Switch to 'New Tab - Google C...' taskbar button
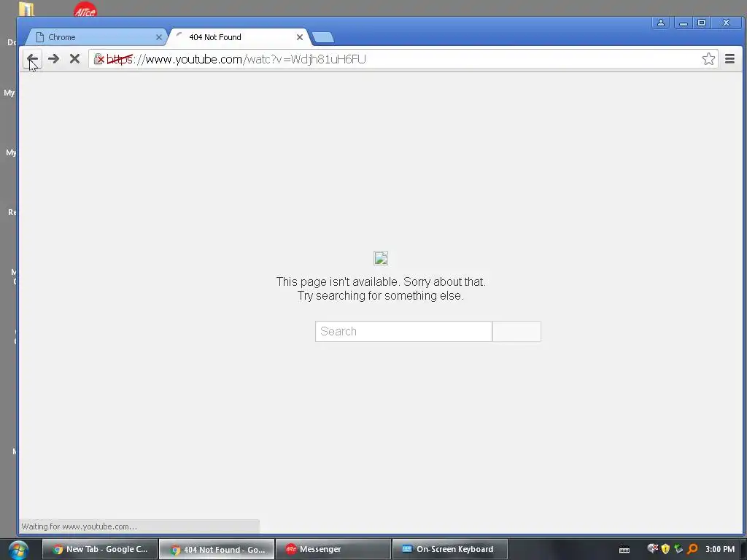The image size is (747, 560). pyautogui.click(x=100, y=549)
